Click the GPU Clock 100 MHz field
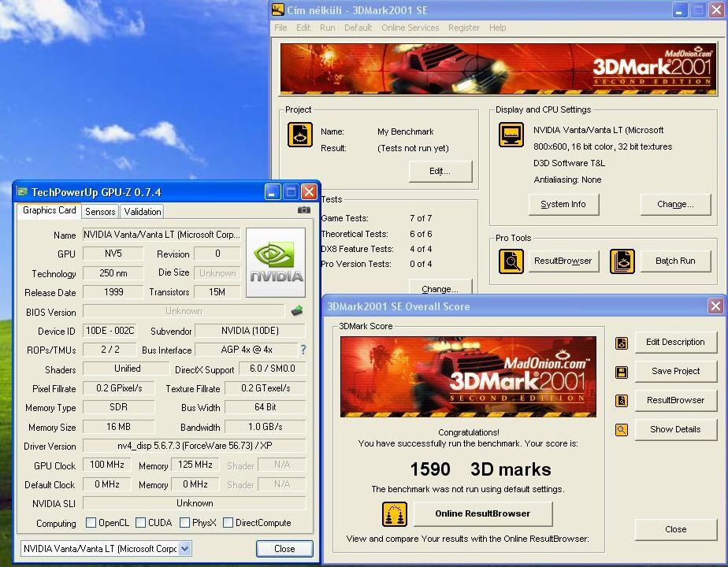Image resolution: width=728 pixels, height=567 pixels. point(107,465)
